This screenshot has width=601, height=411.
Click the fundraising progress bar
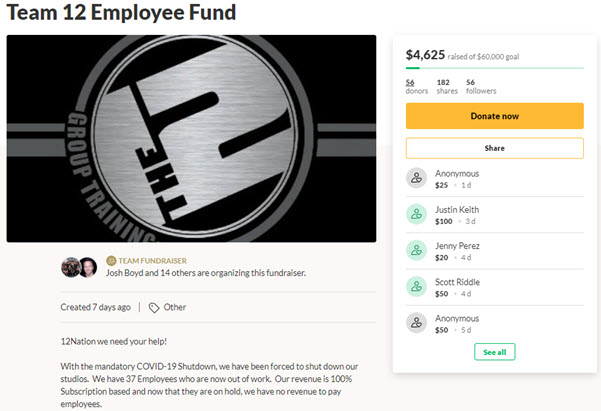pos(494,69)
